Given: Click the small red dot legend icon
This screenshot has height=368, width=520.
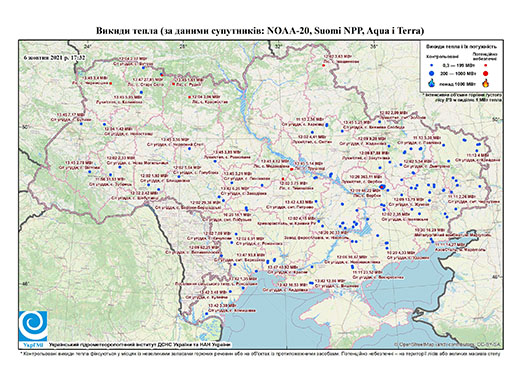Looking at the screenshot, I should (486, 66).
